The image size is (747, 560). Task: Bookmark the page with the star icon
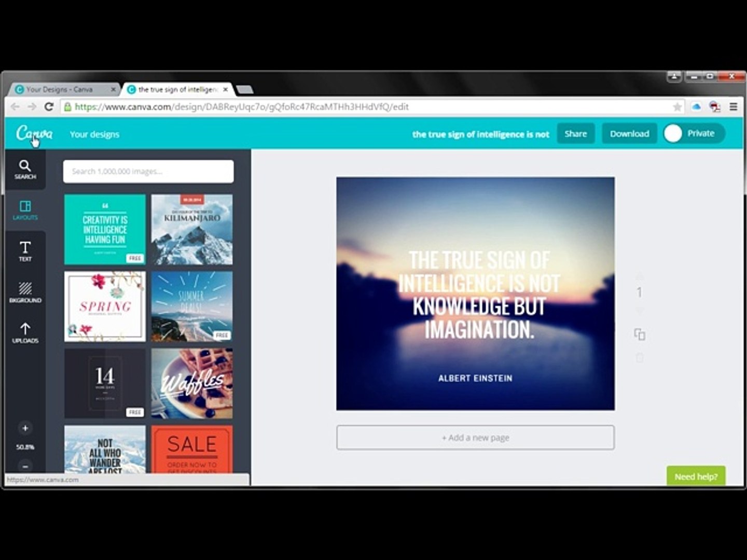(x=677, y=107)
